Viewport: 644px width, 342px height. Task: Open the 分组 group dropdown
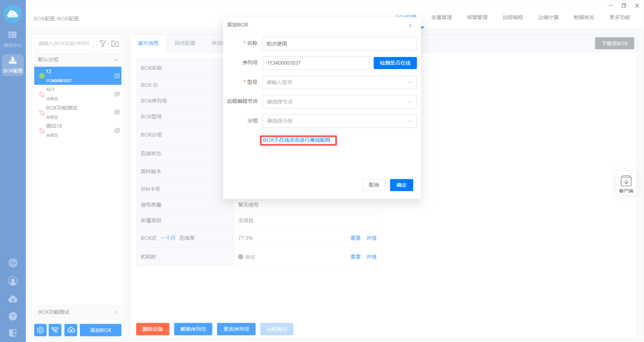[340, 121]
